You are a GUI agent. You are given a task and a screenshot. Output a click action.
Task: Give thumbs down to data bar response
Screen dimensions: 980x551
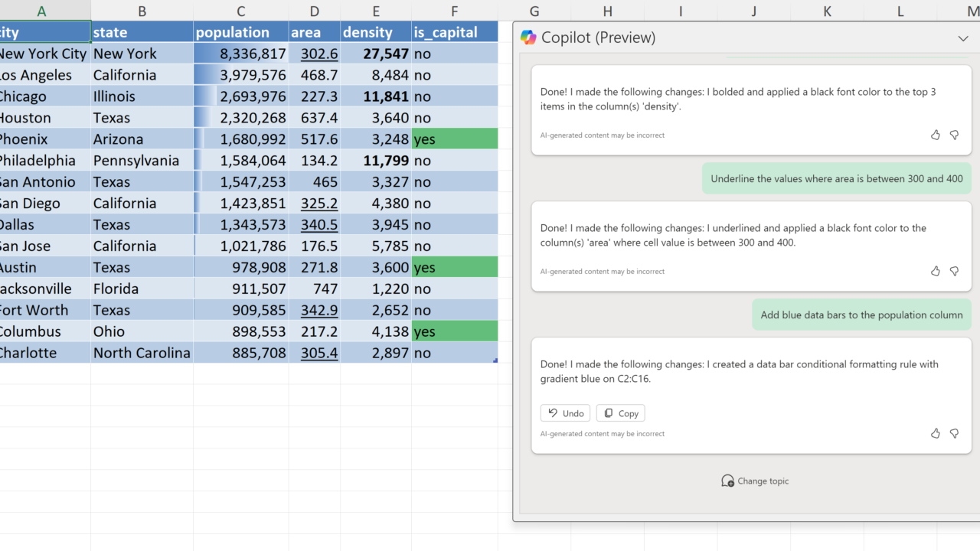pyautogui.click(x=954, y=433)
